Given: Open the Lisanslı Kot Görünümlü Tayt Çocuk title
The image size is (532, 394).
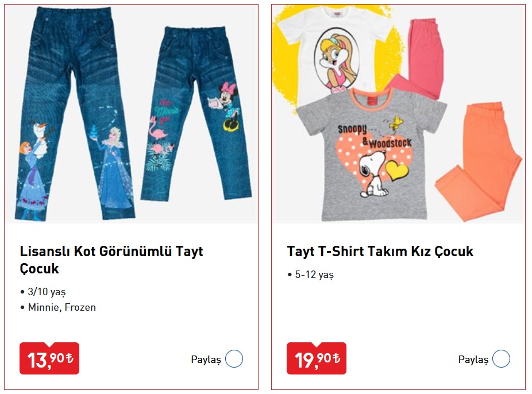Looking at the screenshot, I should [111, 260].
